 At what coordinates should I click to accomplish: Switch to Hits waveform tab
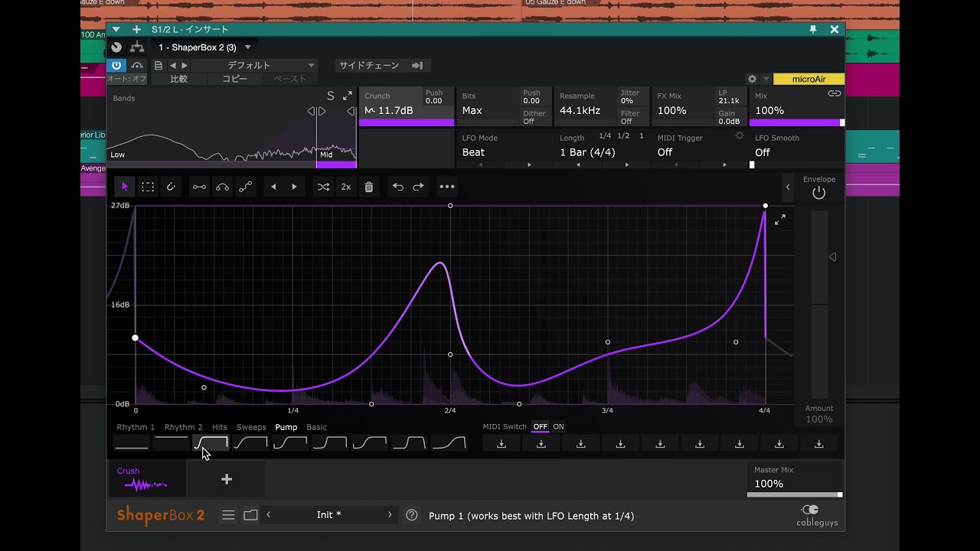pos(220,427)
